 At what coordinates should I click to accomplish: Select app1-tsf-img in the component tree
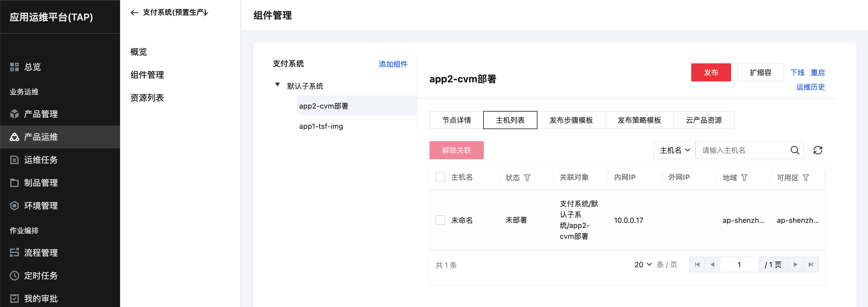tap(321, 126)
